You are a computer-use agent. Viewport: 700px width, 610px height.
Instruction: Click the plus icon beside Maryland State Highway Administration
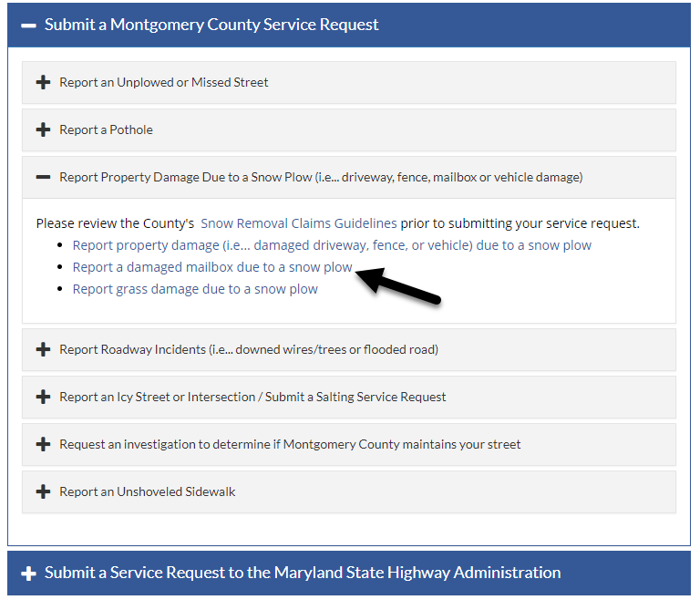[x=28, y=574]
